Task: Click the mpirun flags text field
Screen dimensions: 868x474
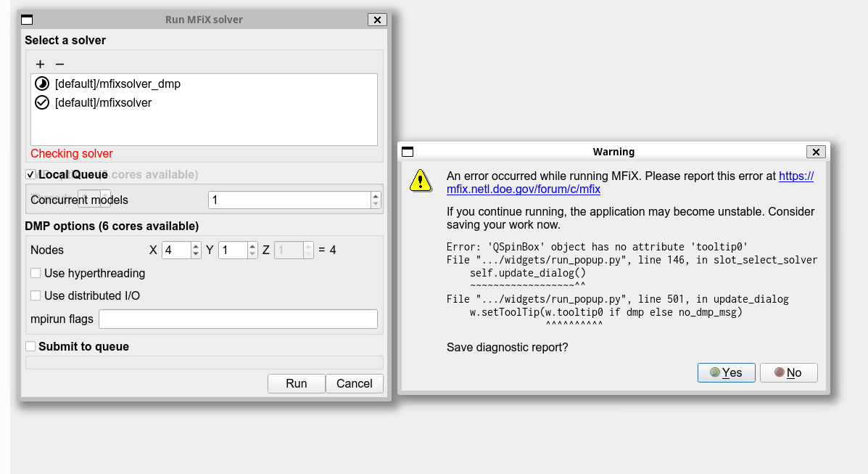Action: tap(238, 319)
